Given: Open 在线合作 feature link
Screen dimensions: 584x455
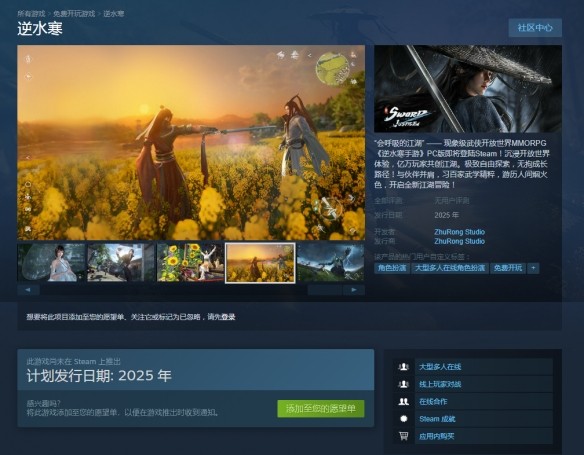Looking at the screenshot, I should (x=433, y=401).
